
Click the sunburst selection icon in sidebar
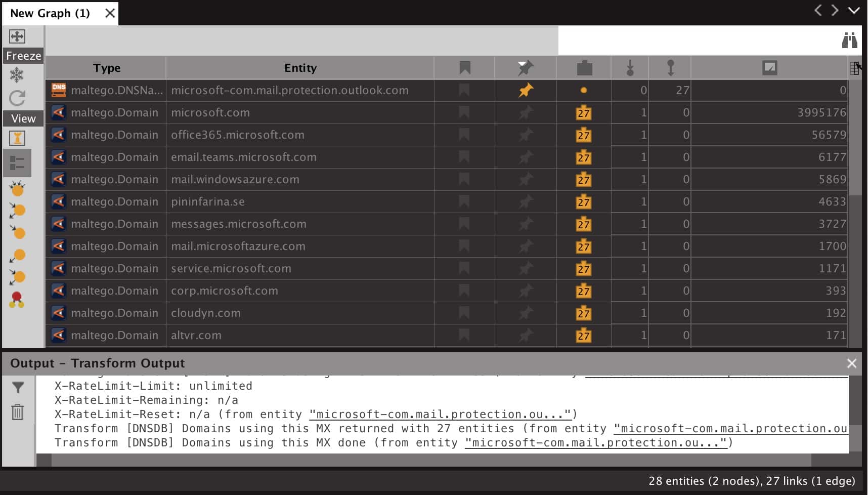click(17, 189)
